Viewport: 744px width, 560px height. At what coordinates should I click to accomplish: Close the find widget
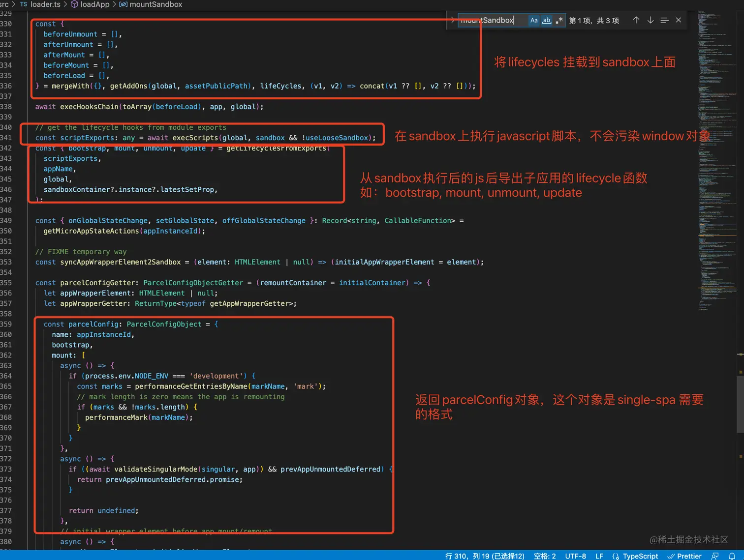pos(679,20)
